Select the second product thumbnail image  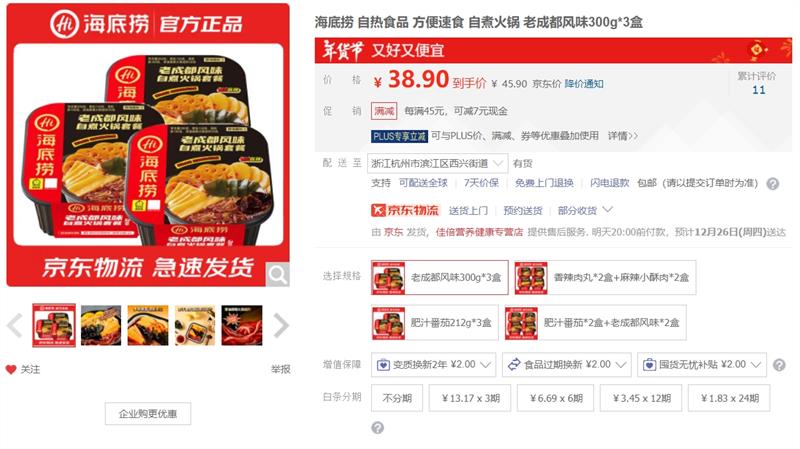(101, 326)
